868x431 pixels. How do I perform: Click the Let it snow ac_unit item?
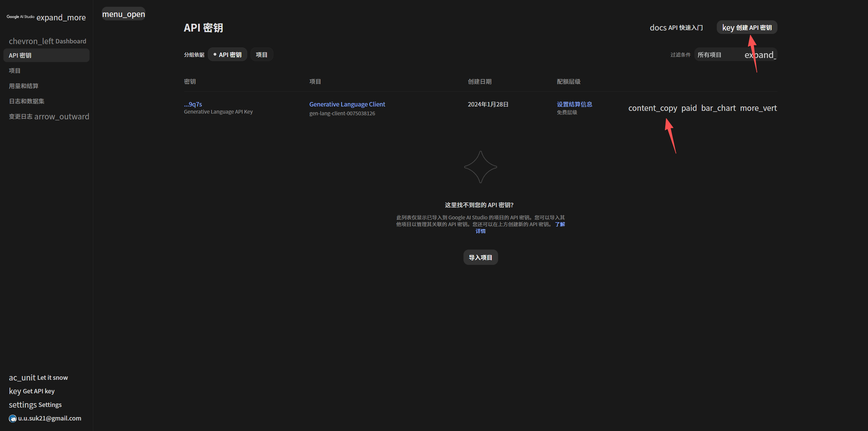[38, 377]
